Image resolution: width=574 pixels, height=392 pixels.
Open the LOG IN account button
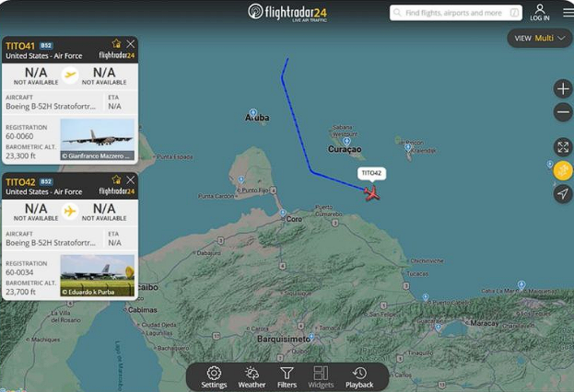pos(540,13)
